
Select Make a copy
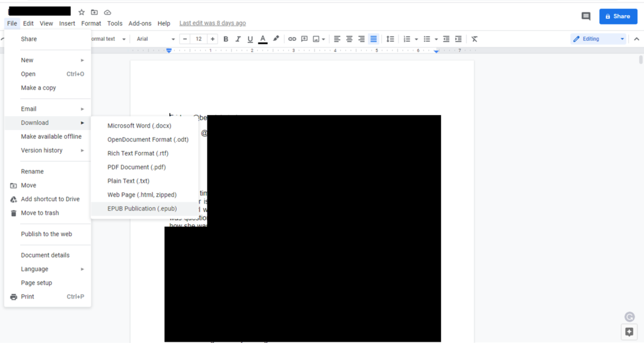coord(48,88)
